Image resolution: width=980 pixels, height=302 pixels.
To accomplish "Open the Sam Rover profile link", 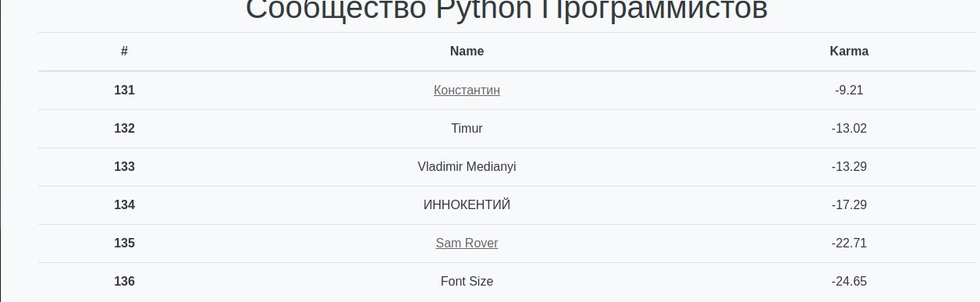I will click(467, 243).
